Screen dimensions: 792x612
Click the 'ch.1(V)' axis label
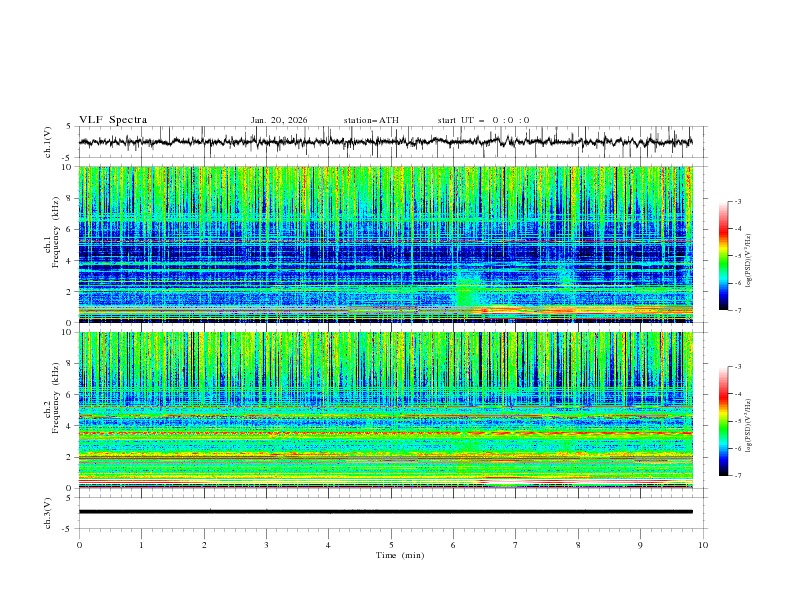[48, 142]
